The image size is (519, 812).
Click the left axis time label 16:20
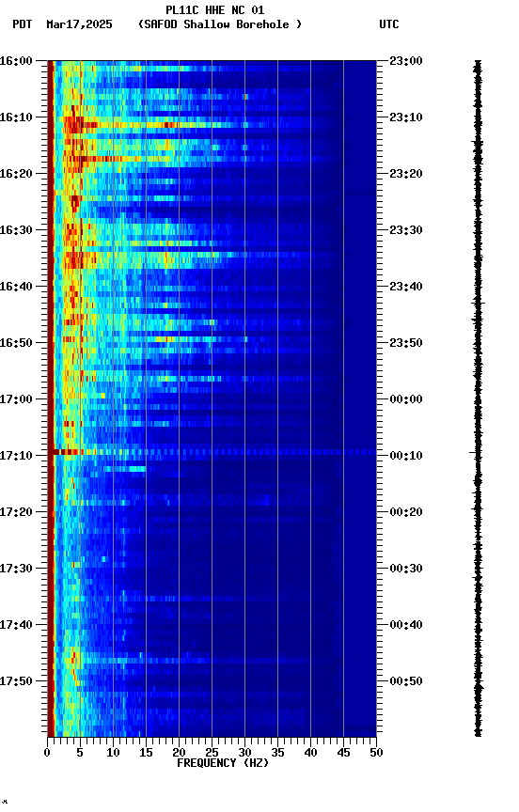pyautogui.click(x=16, y=174)
